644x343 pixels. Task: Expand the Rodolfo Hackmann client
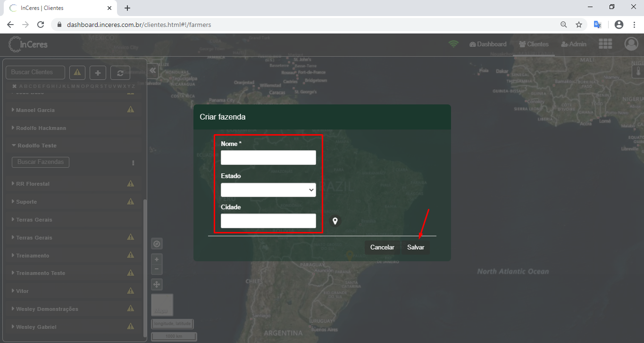tap(13, 128)
